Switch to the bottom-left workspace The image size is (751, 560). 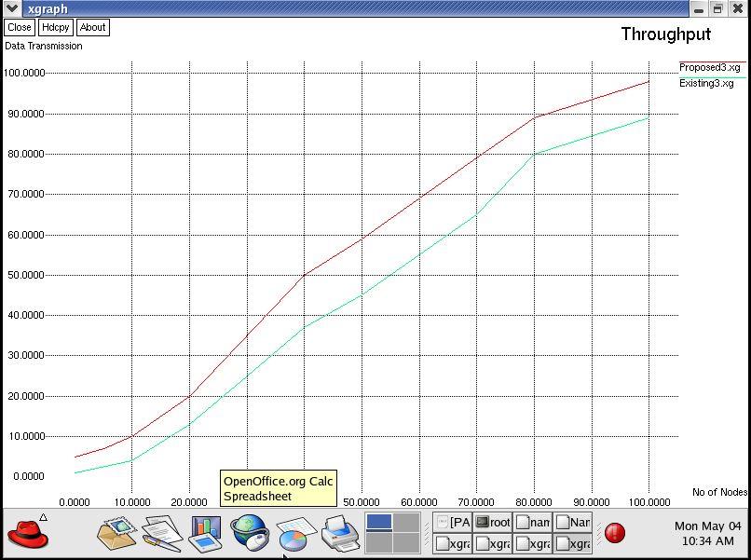pos(379,543)
